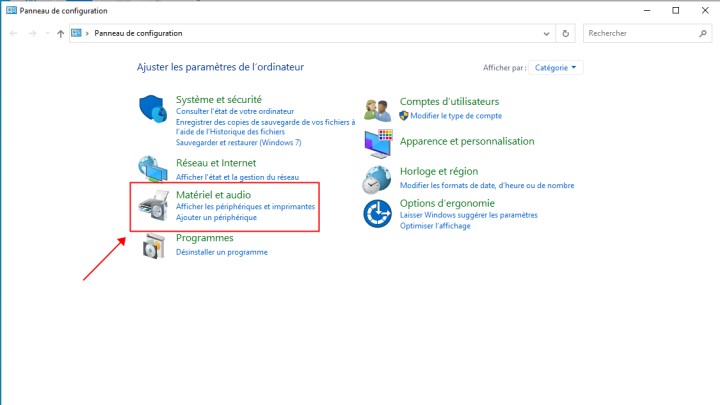Click Désinstaller un programme
The image size is (720, 405).
tap(221, 252)
